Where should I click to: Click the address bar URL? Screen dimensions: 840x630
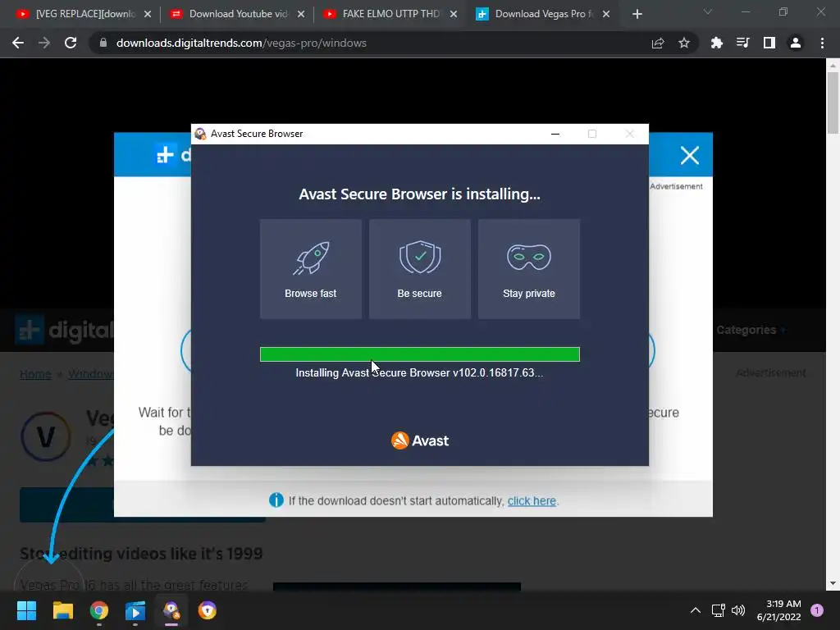241,43
